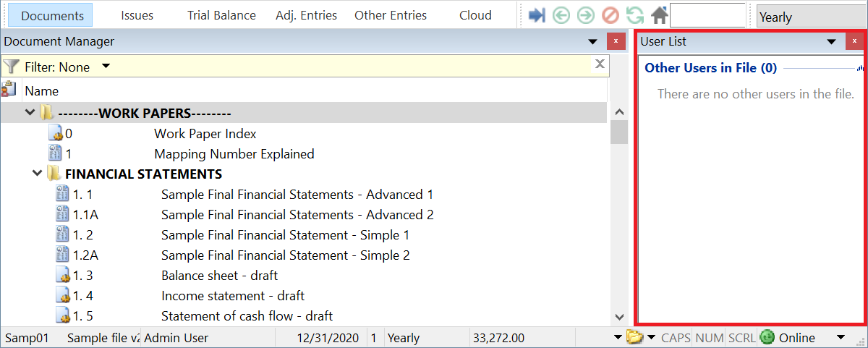The image size is (868, 348).
Task: Click the green Online status icon
Action: [767, 337]
